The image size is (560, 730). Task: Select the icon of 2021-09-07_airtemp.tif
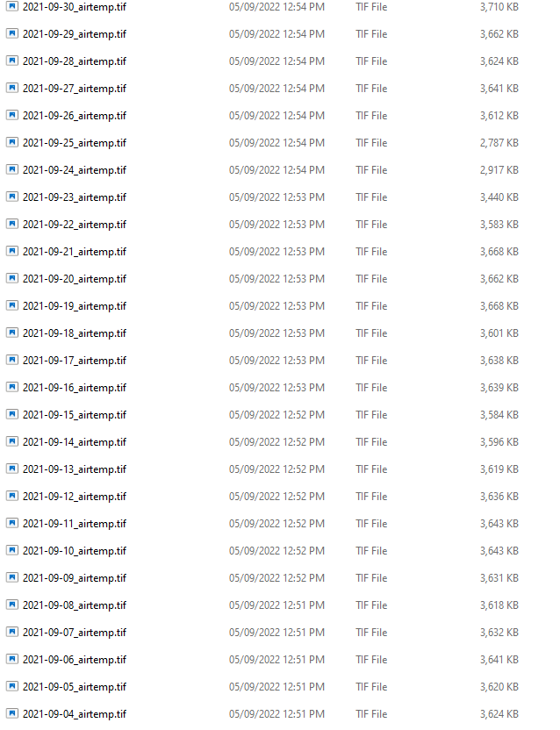pyautogui.click(x=12, y=632)
